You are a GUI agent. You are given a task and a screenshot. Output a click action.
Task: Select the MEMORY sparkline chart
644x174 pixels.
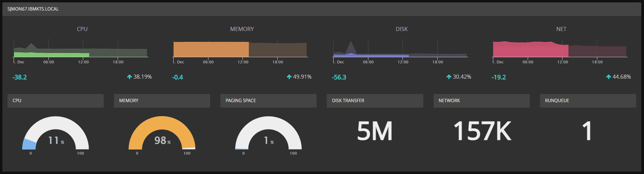point(240,48)
